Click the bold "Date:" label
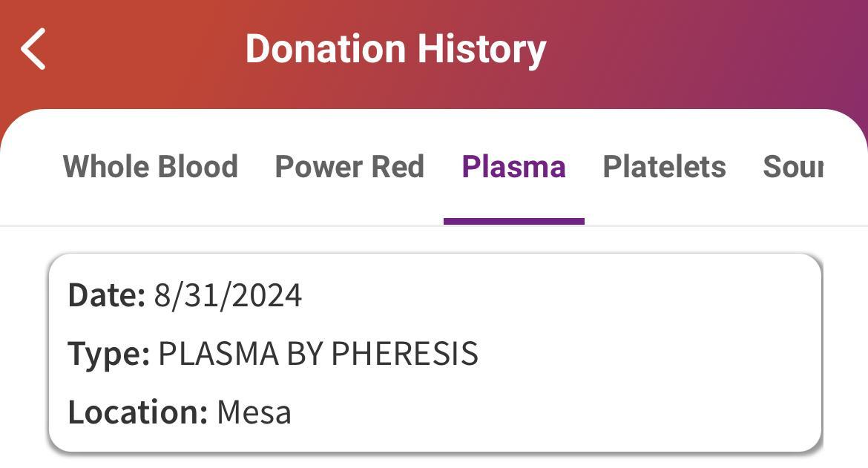 pos(106,295)
